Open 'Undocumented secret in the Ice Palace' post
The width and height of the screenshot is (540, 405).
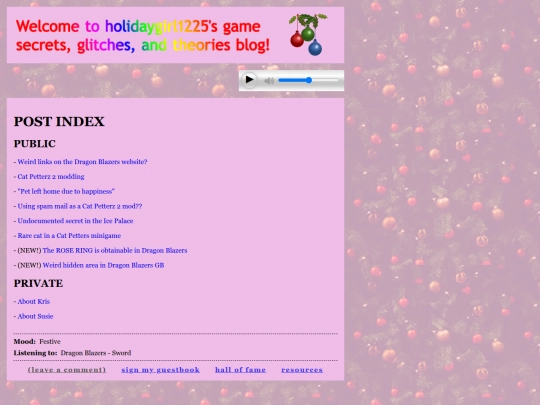(x=75, y=221)
